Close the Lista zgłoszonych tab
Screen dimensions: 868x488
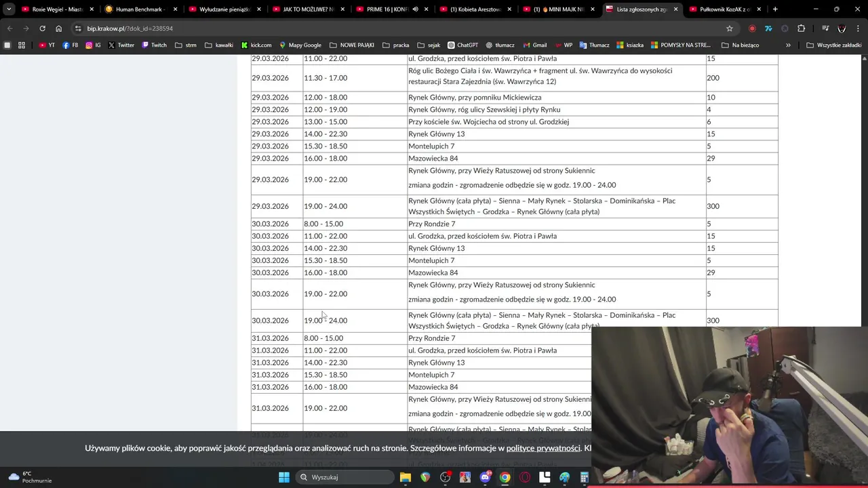pyautogui.click(x=675, y=9)
